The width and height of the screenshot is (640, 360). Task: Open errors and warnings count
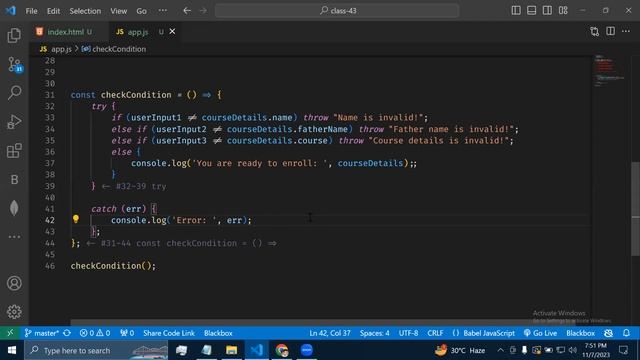click(95, 333)
